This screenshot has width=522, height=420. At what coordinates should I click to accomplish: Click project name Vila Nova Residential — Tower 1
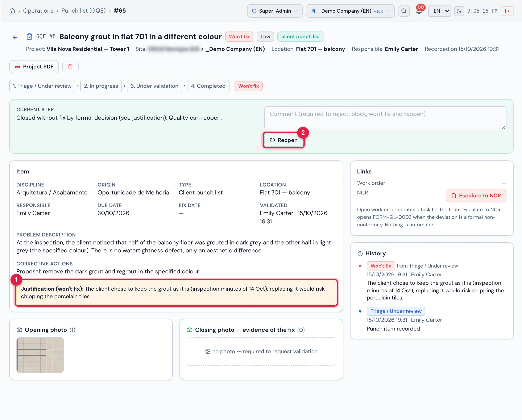pyautogui.click(x=88, y=49)
